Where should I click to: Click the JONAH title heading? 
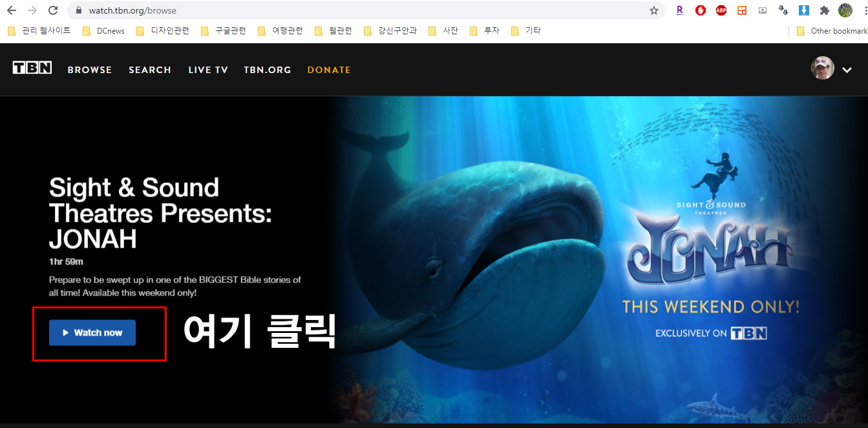click(160, 213)
